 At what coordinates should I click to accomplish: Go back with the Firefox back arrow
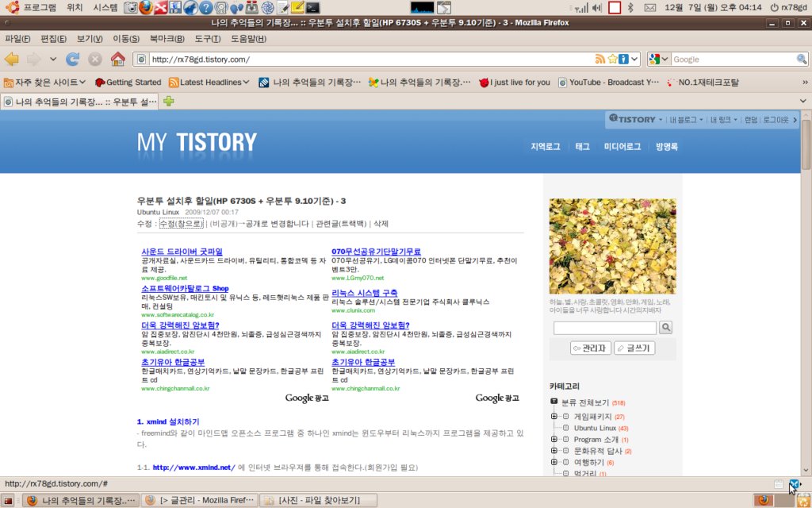click(x=11, y=59)
